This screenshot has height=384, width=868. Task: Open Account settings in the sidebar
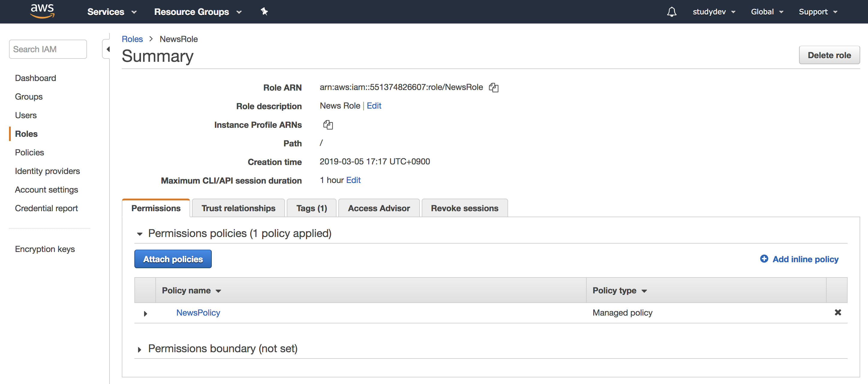point(46,190)
